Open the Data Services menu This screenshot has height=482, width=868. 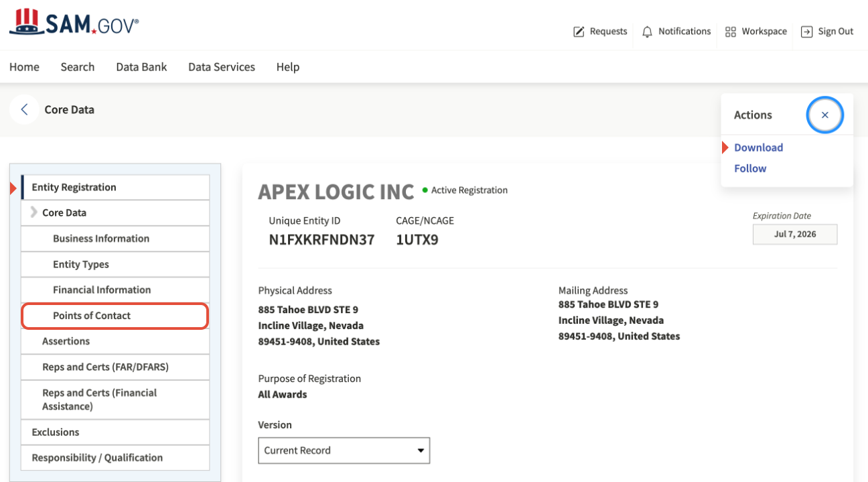[222, 67]
